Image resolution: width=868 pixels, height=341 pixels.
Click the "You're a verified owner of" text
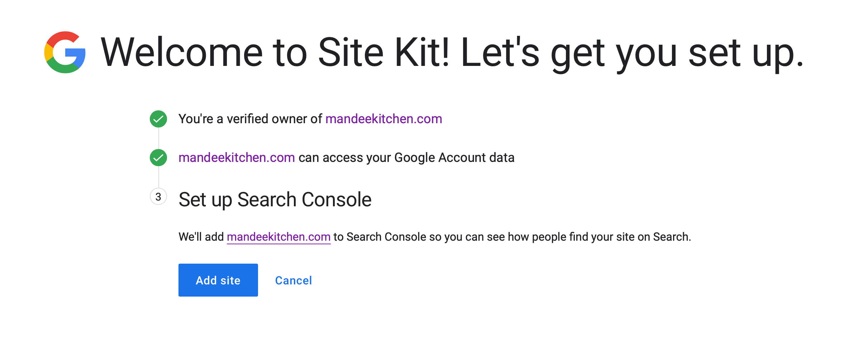250,119
